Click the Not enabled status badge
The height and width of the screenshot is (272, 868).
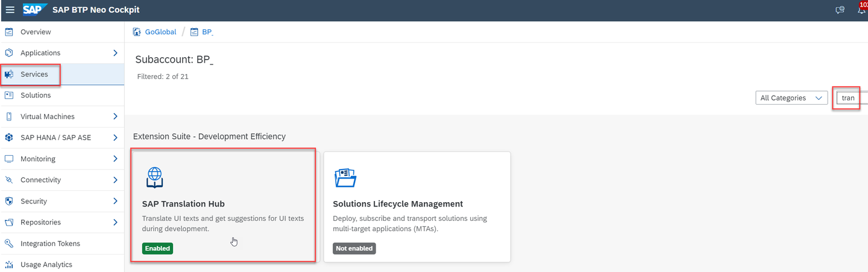pyautogui.click(x=354, y=249)
